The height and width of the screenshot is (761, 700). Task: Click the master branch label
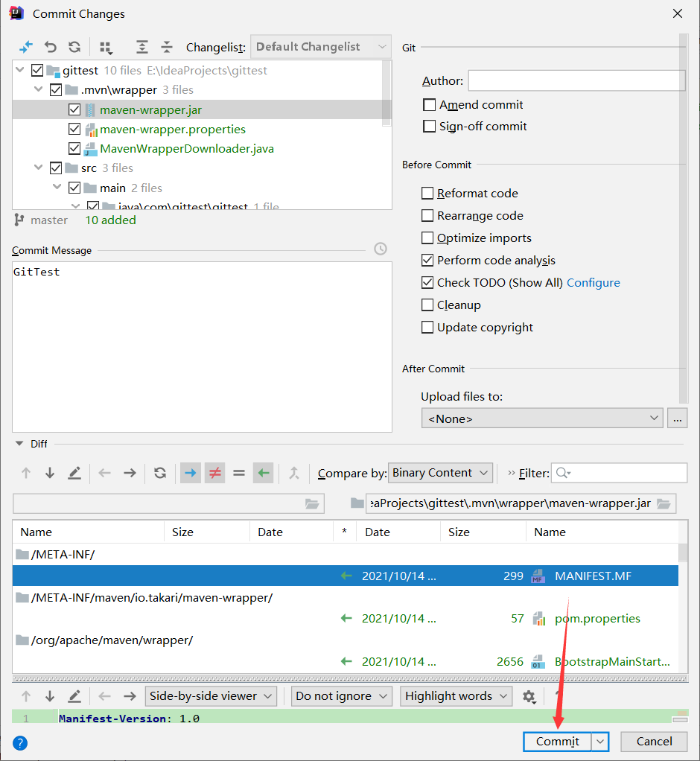[x=49, y=220]
